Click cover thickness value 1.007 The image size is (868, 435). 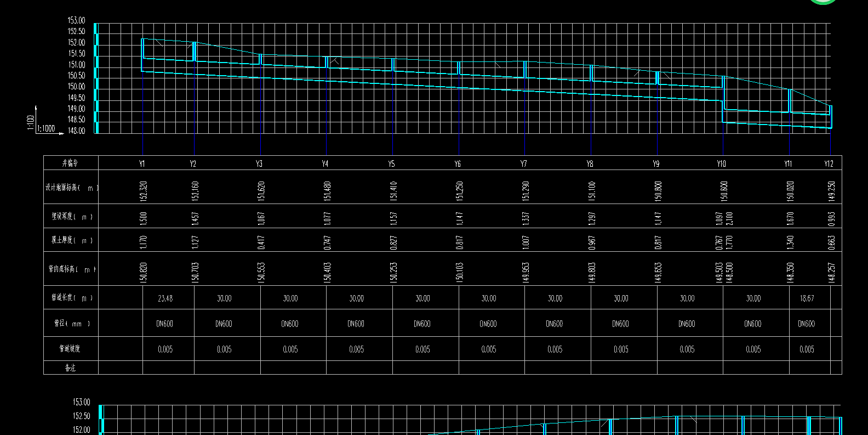point(526,242)
